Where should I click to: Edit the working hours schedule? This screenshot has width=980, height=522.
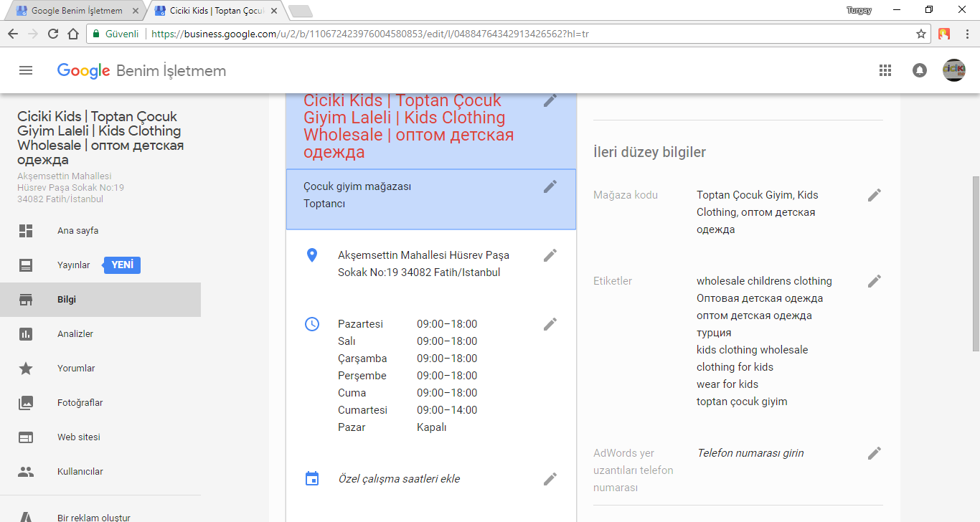(x=550, y=323)
